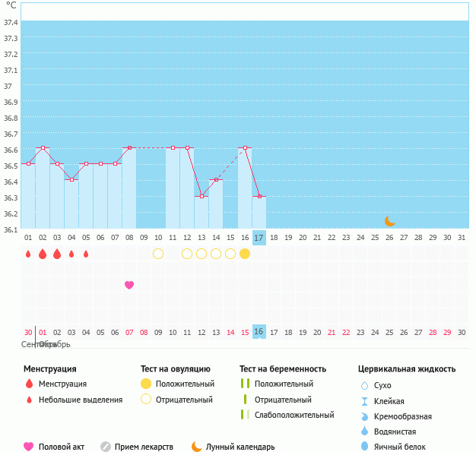
Task: Click the grey medication icon in the legend
Action: coord(106,447)
